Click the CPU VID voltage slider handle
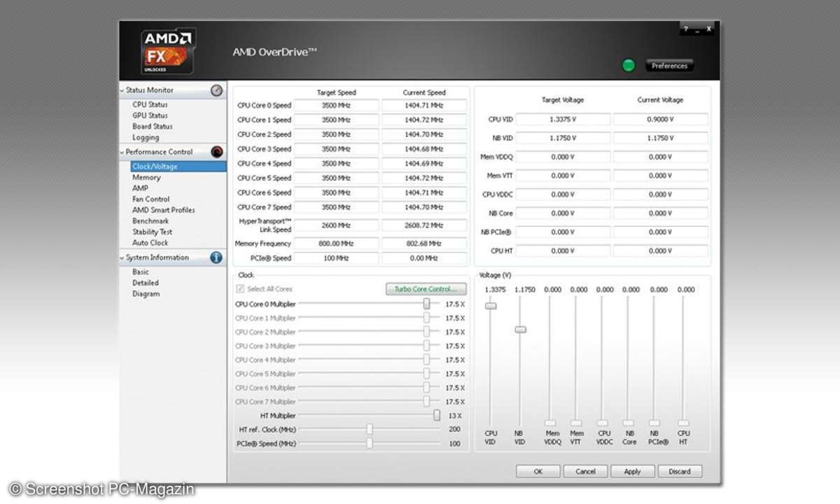Viewport: 840px width, 504px height. [x=491, y=305]
